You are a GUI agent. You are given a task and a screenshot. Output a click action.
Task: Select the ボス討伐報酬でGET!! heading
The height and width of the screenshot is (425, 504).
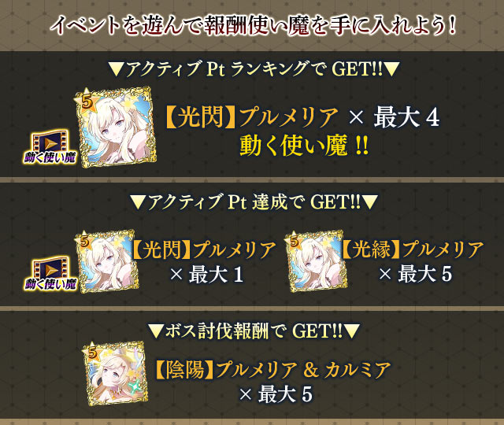point(254,332)
